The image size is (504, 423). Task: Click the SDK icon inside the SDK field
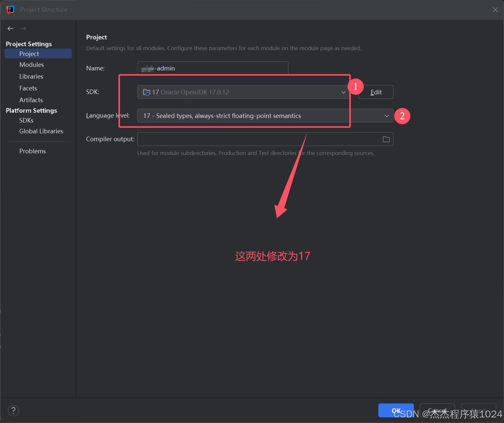(x=147, y=92)
